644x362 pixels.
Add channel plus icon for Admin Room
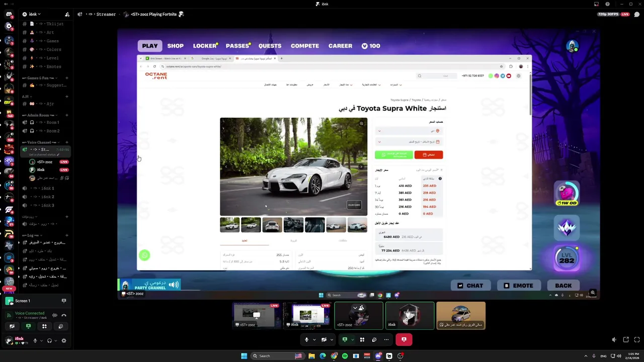pyautogui.click(x=67, y=115)
